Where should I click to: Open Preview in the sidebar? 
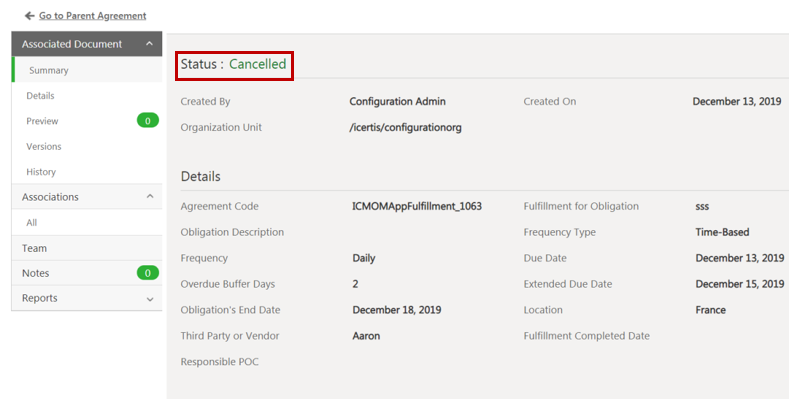(x=42, y=121)
